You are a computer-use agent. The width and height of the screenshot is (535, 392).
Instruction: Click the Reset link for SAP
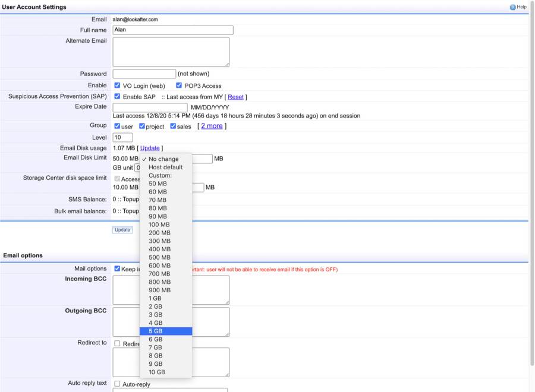pos(235,97)
